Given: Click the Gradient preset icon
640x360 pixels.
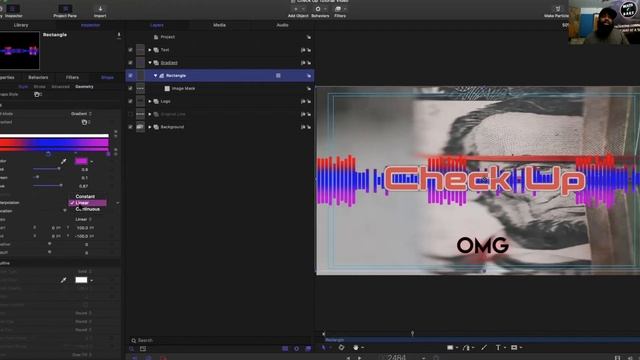Looking at the screenshot, I should click(x=84, y=122).
